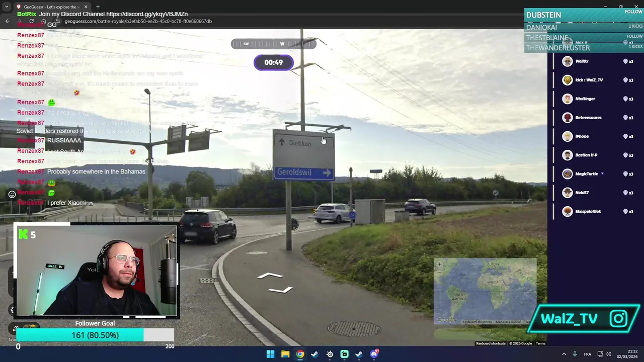Screen dimensions: 644x362
Task: Click the green Kick logo on webcam
Action: point(23,234)
